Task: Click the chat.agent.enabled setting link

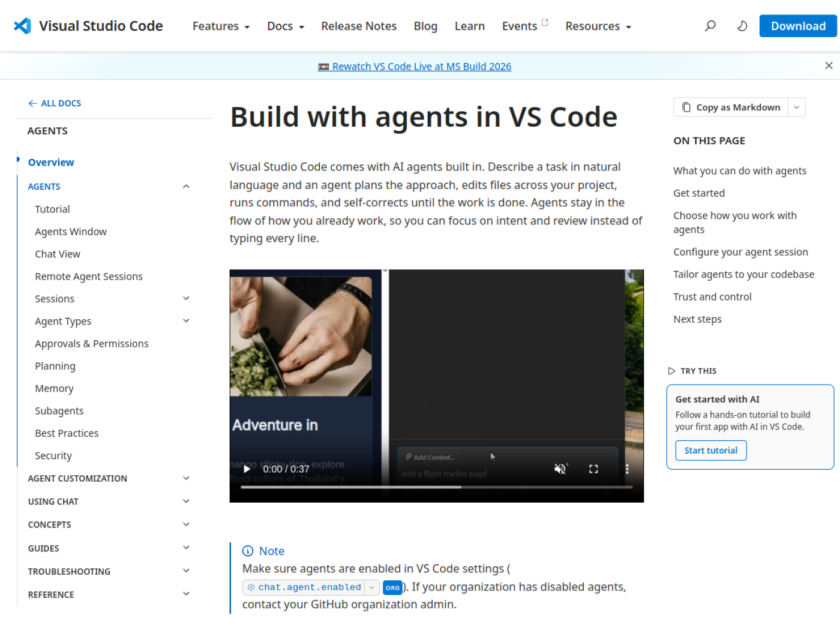Action: pos(310,587)
